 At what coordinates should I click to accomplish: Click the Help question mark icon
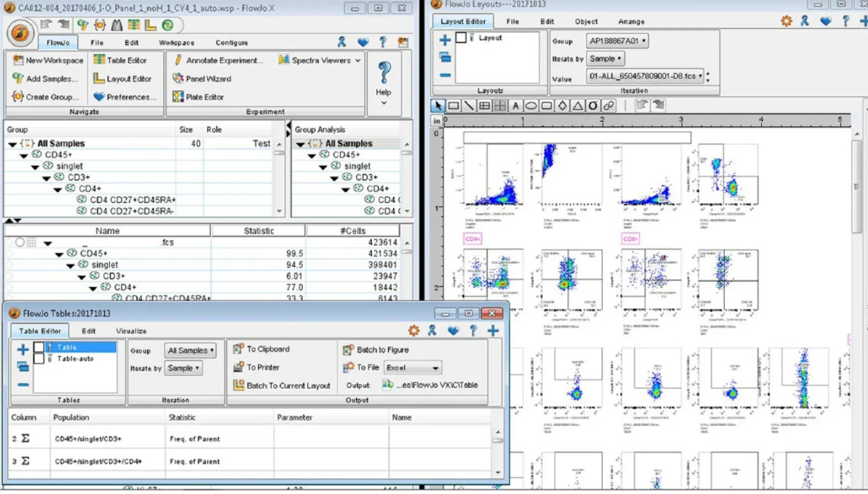coord(384,73)
